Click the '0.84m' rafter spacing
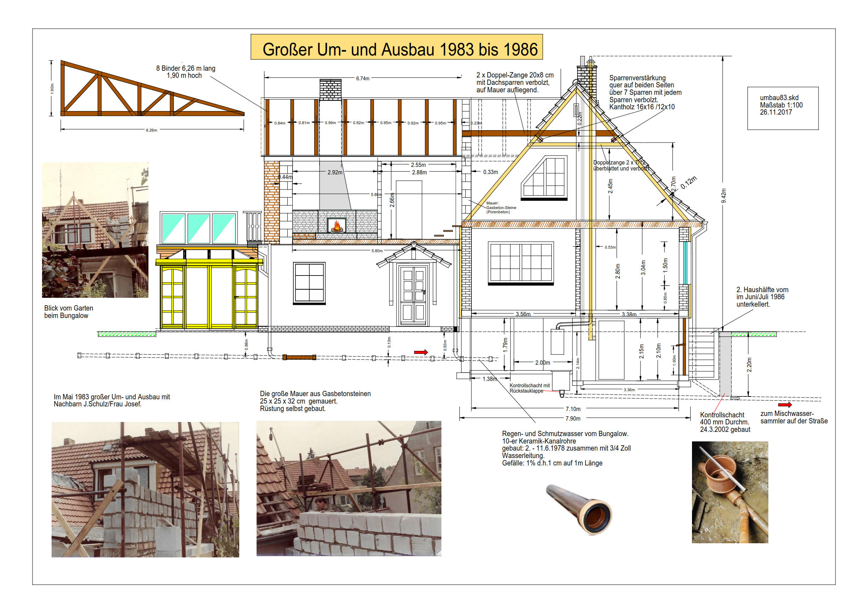This screenshot has width=868, height=614. [x=280, y=123]
